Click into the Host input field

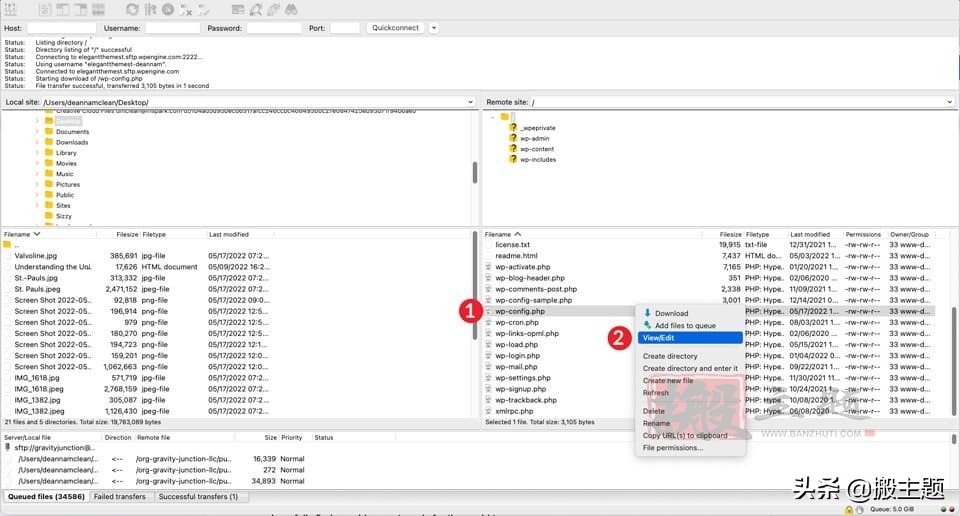[61, 28]
